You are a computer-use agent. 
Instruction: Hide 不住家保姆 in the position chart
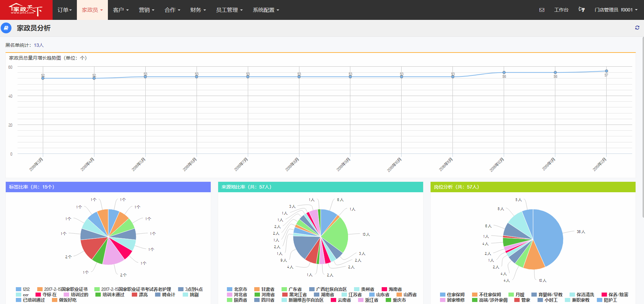click(x=487, y=295)
